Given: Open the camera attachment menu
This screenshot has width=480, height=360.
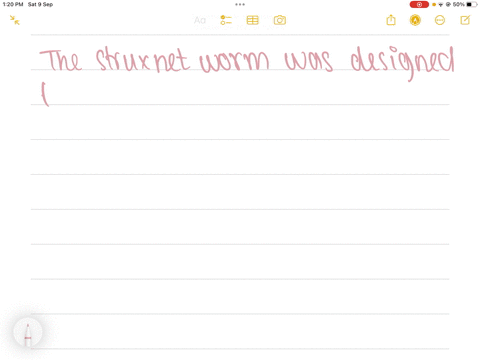Looking at the screenshot, I should point(280,20).
